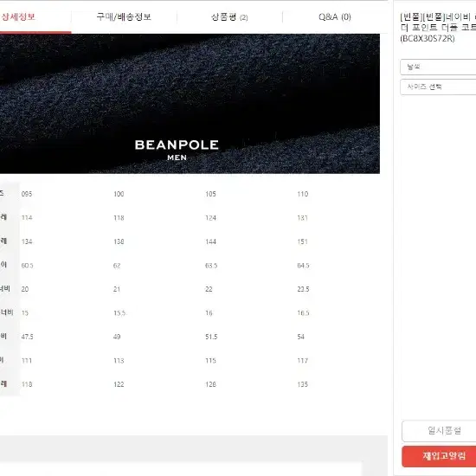Click the 100 size column header
The image size is (476, 476).
point(119,194)
